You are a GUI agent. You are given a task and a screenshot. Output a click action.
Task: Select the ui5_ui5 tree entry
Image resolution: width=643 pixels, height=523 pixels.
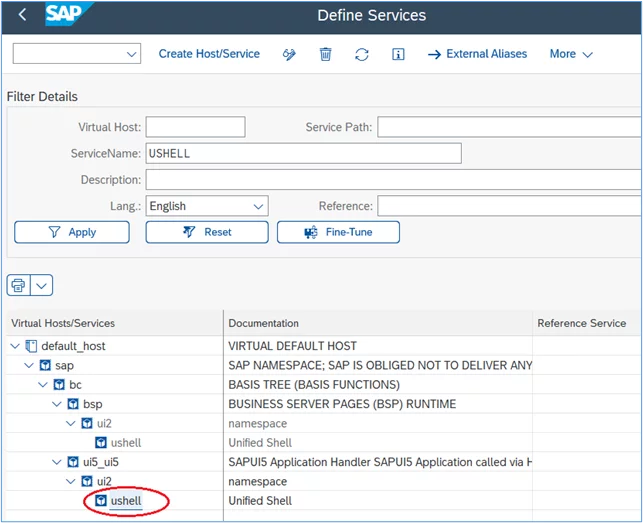pos(101,462)
